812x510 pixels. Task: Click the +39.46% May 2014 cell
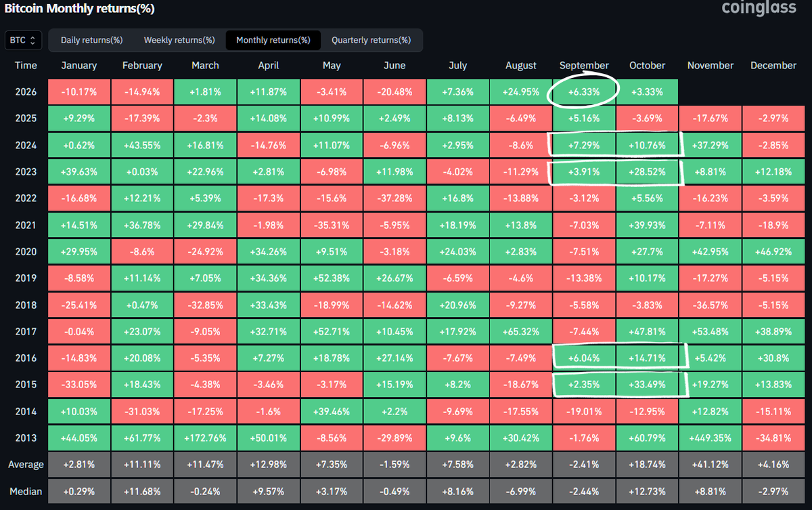(x=332, y=412)
